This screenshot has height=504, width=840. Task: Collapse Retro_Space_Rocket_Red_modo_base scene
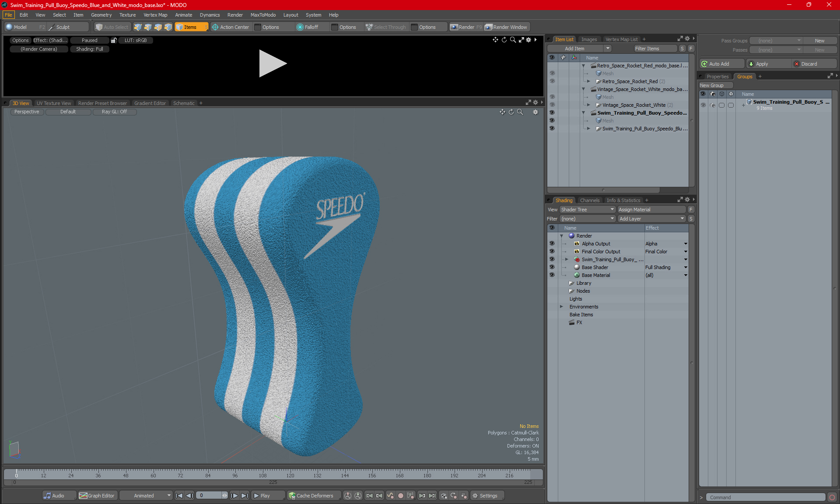pyautogui.click(x=583, y=66)
